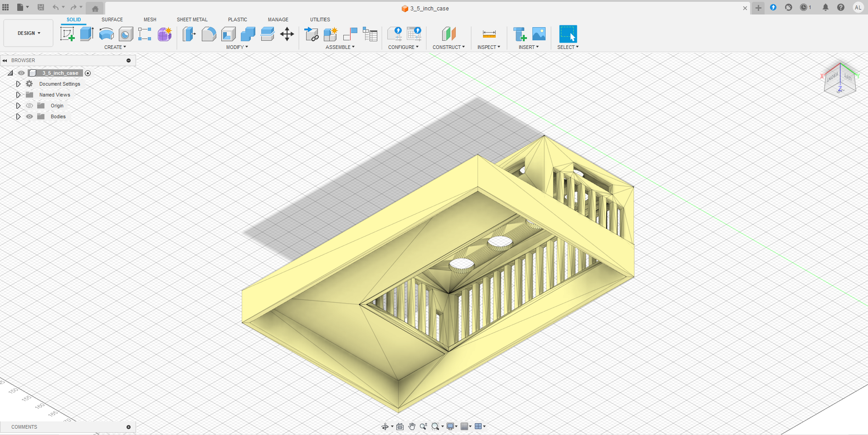Image resolution: width=868 pixels, height=435 pixels.
Task: Open the DESIGN workspace dropdown
Action: click(x=29, y=33)
